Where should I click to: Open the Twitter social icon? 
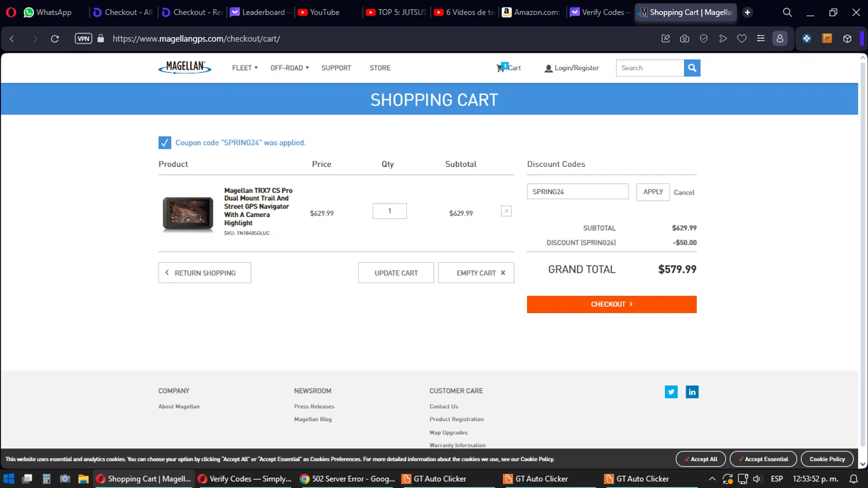tap(671, 392)
